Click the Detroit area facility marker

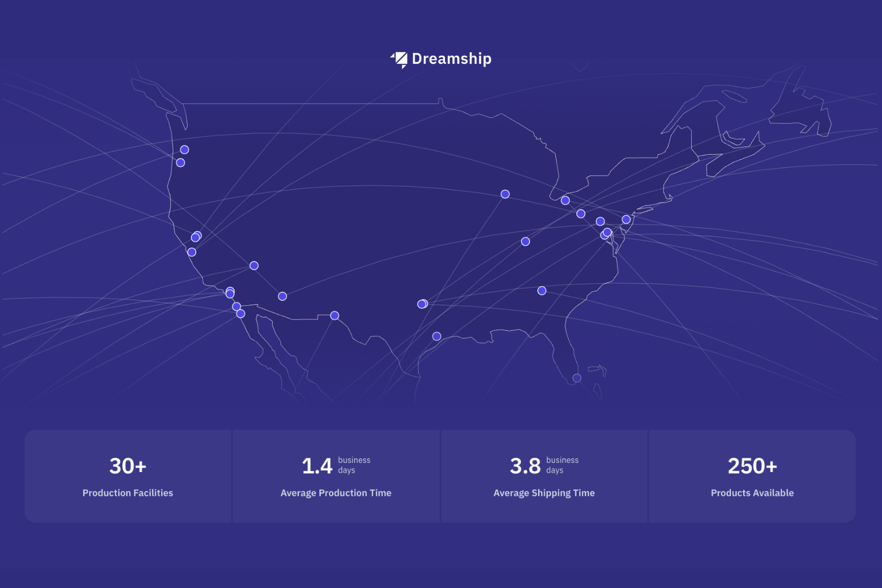click(x=566, y=200)
